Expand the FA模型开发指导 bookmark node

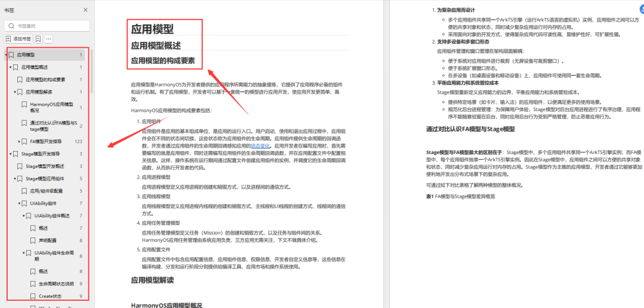coord(19,141)
